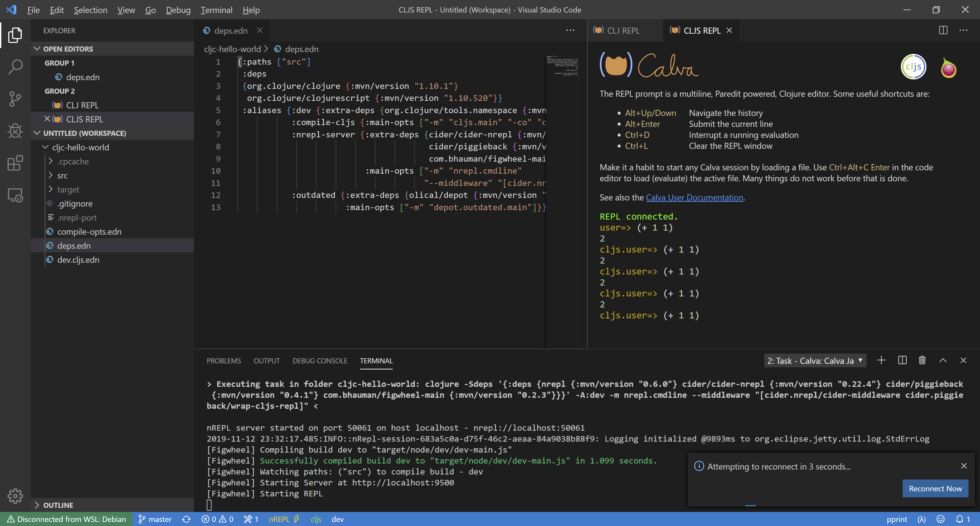Maximize the terminal panel

[x=942, y=360]
